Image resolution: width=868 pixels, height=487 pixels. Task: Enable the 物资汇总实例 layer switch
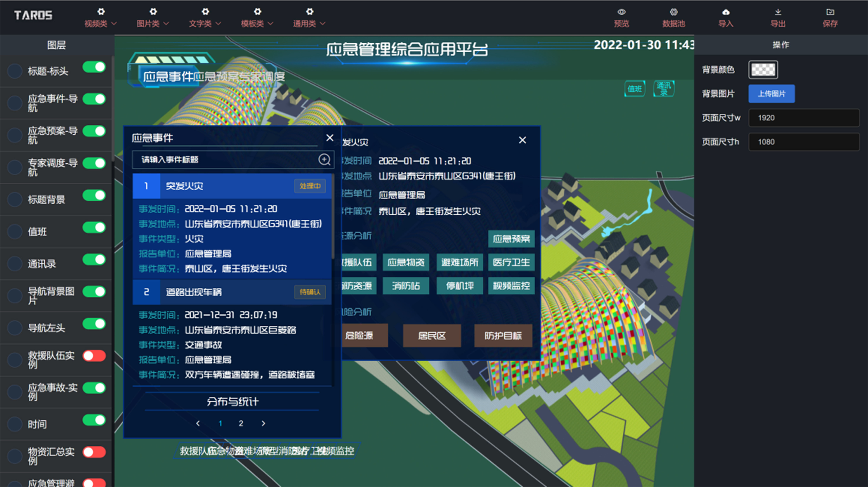coord(94,452)
